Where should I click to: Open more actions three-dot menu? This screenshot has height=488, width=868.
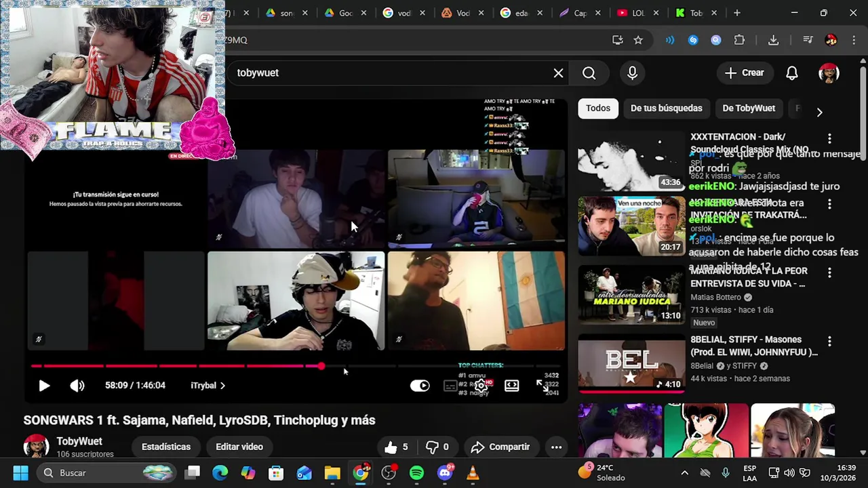[x=556, y=447]
